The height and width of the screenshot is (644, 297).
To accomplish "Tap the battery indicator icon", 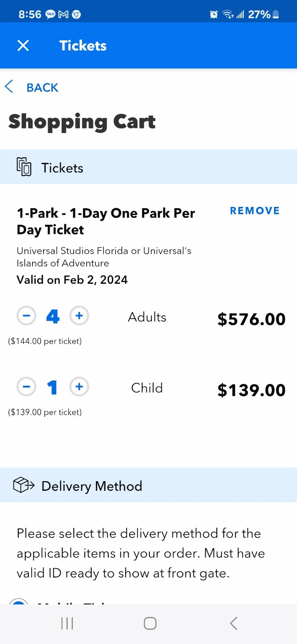I will tap(275, 15).
